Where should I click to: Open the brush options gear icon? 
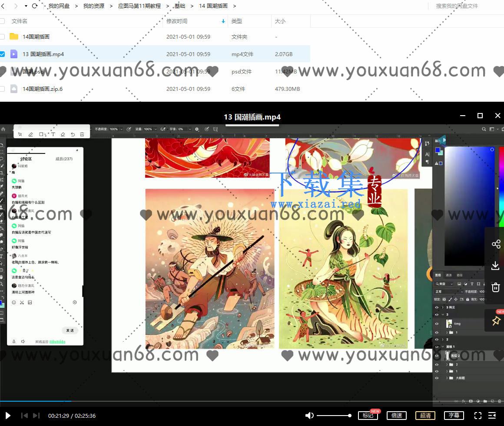click(x=197, y=129)
